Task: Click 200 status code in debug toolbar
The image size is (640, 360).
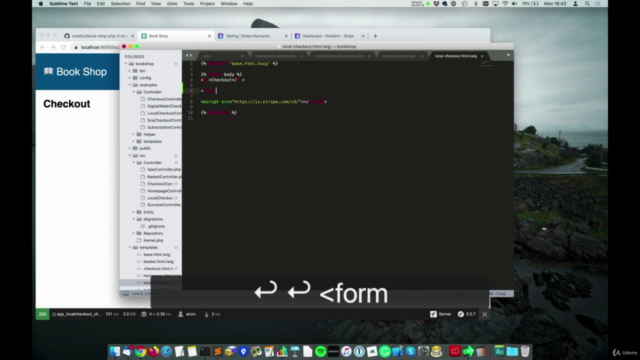Action: click(42, 314)
